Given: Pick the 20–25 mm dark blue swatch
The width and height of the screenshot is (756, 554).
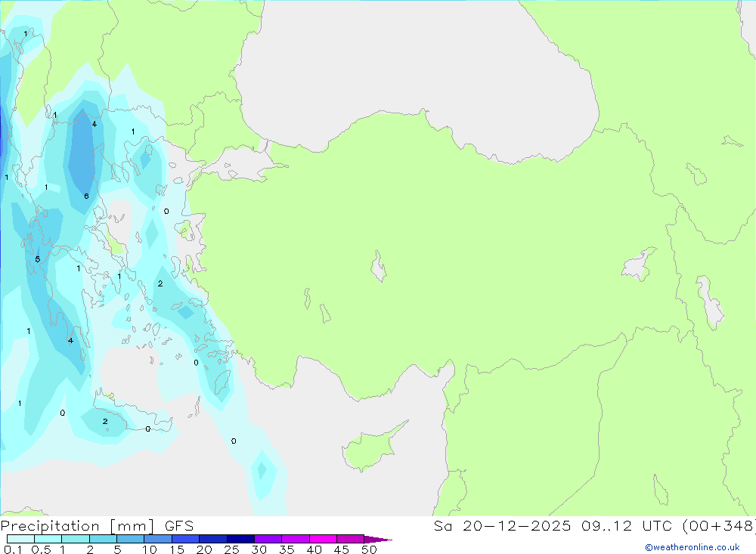Looking at the screenshot, I should point(213,539).
